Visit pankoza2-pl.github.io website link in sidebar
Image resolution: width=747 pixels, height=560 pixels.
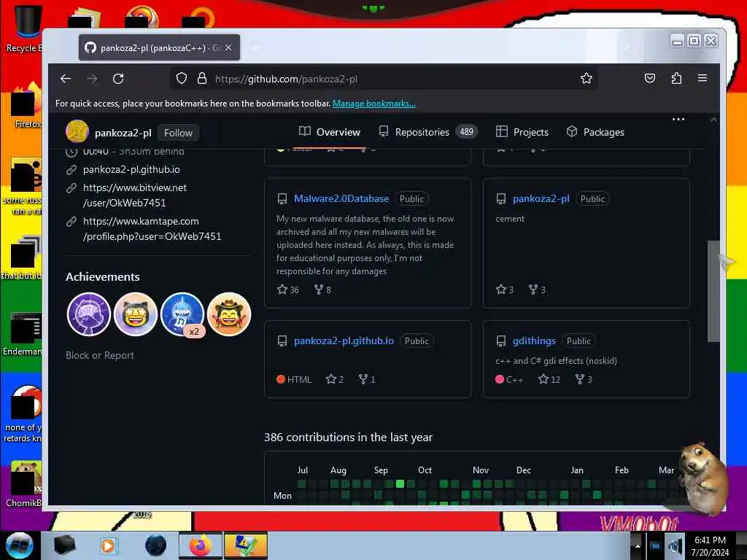(131, 169)
